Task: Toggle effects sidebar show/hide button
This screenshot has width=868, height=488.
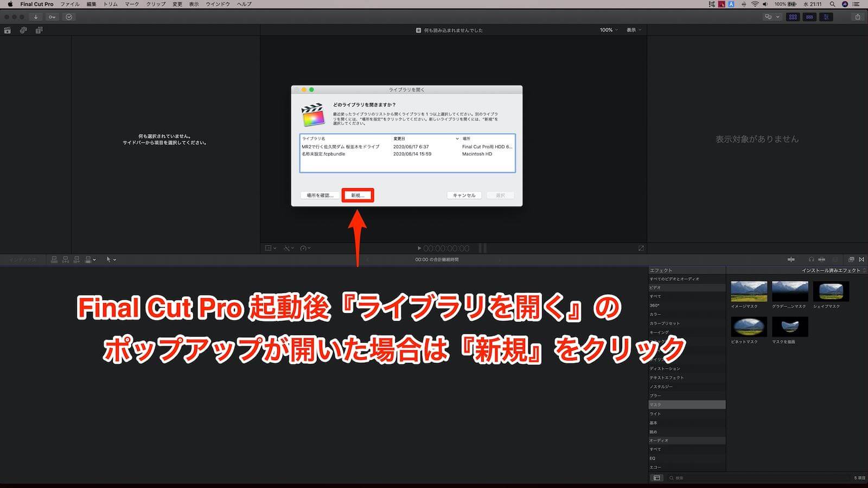Action: point(656,478)
